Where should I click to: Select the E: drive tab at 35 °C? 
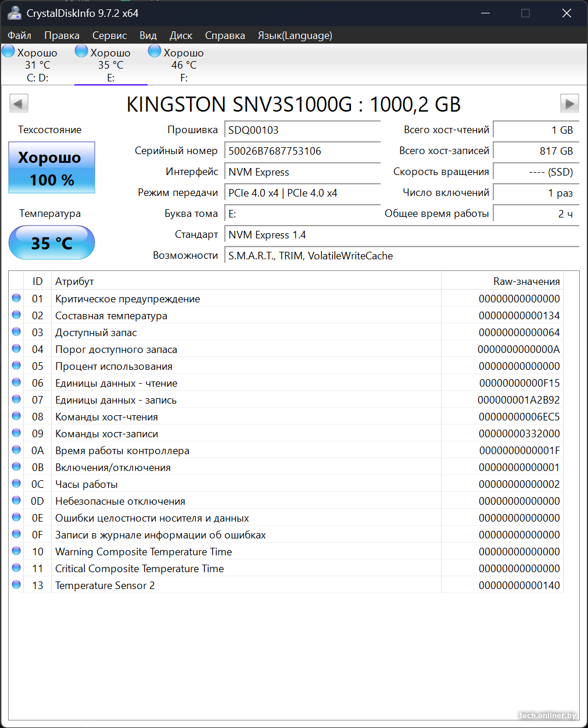click(x=110, y=65)
